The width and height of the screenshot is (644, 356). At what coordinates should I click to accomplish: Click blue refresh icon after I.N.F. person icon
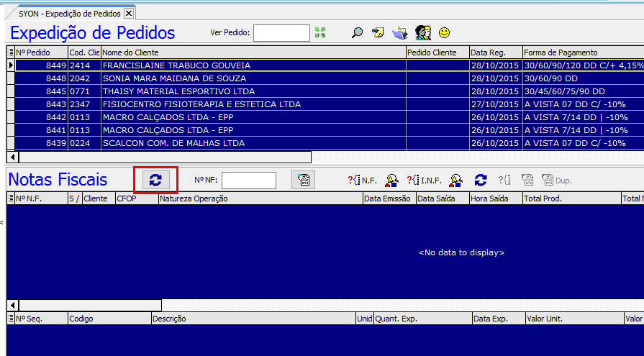tap(481, 180)
